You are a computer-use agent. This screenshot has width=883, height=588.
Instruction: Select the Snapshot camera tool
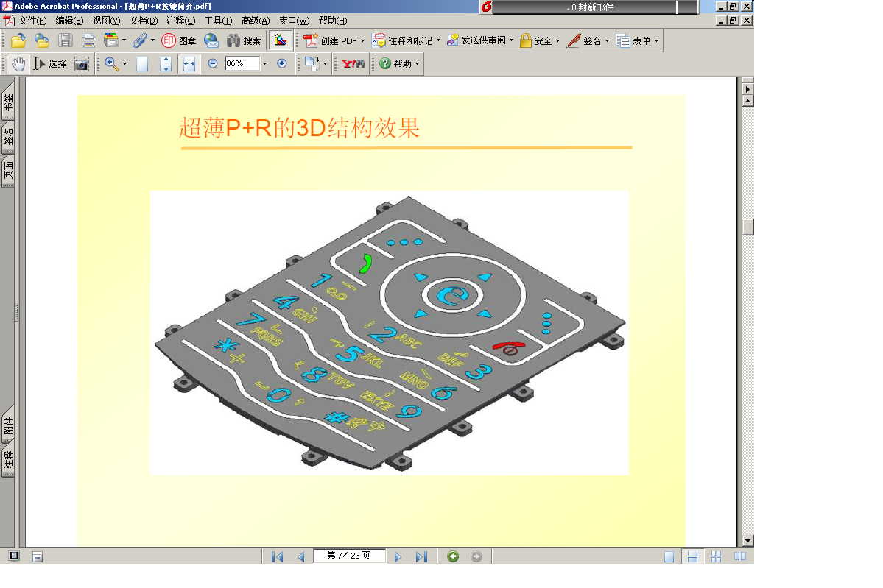[x=82, y=63]
